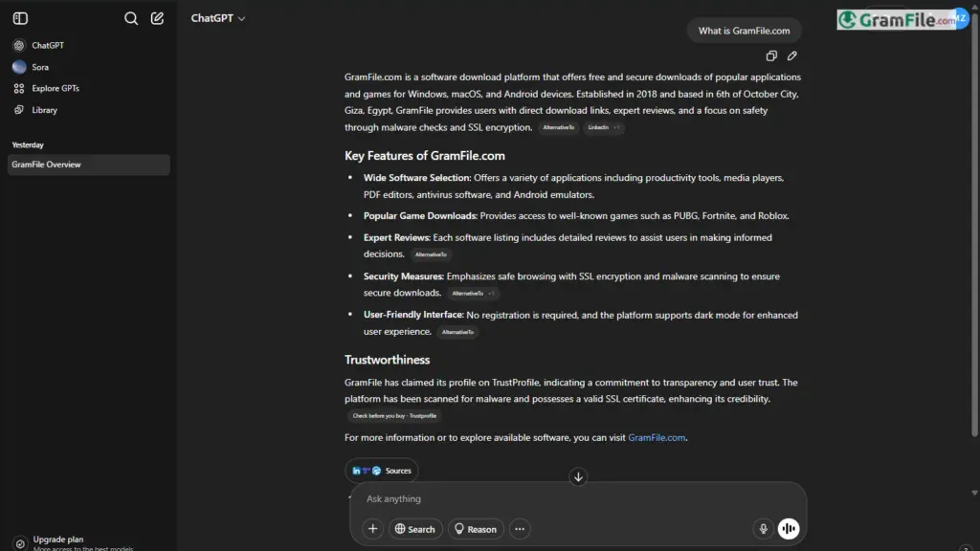The width and height of the screenshot is (980, 551).
Task: Open search chats magnifier icon
Action: 130,18
